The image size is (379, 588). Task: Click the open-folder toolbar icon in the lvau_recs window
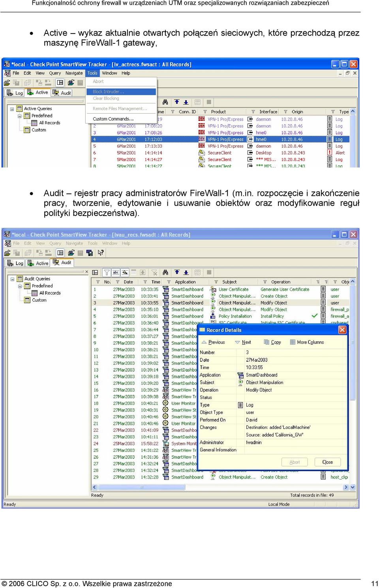(x=7, y=253)
